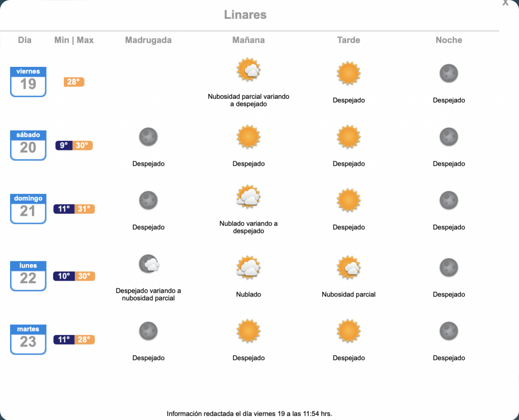Click Friday morning partly cloudy sun icon

click(x=248, y=69)
